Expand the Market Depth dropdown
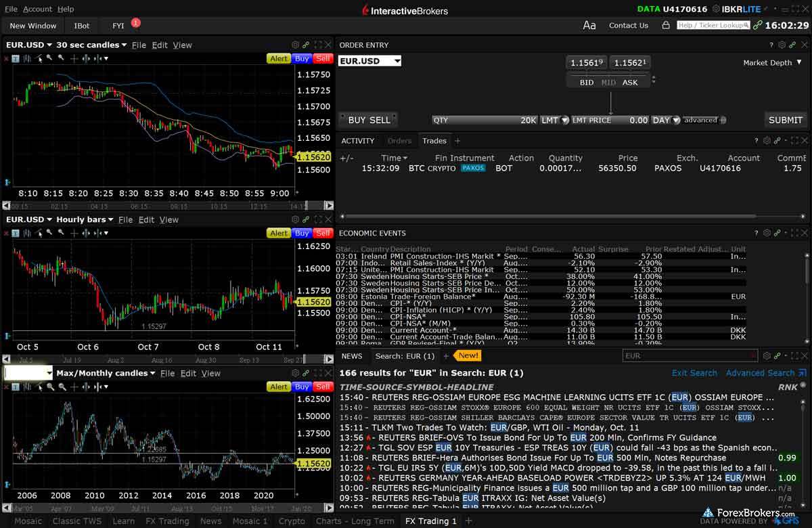The width and height of the screenshot is (812, 528). pos(771,63)
